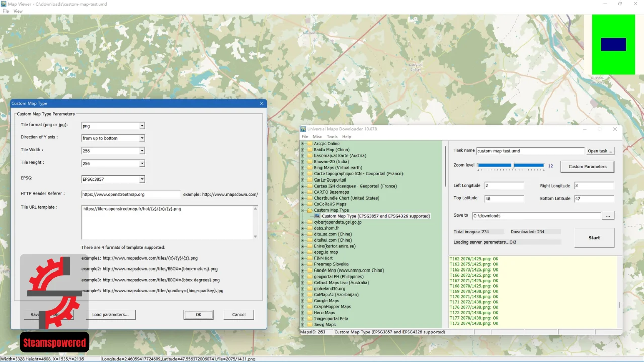
Task: Click the CARTO Basemaps folder icon
Action: 310,192
